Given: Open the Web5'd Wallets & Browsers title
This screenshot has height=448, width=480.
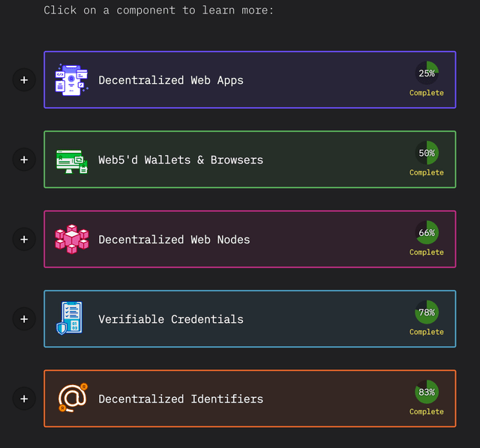Looking at the screenshot, I should click(181, 160).
